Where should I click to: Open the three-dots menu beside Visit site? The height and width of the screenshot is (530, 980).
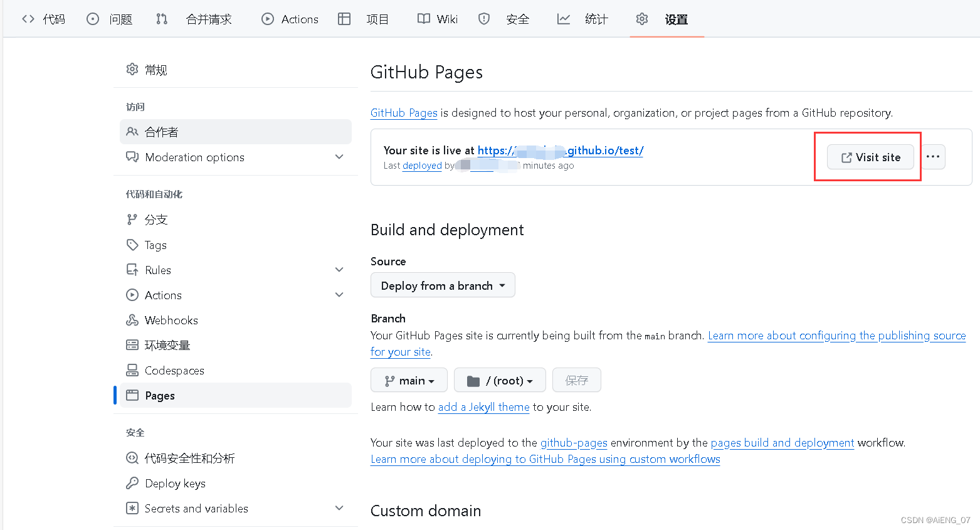pos(933,157)
